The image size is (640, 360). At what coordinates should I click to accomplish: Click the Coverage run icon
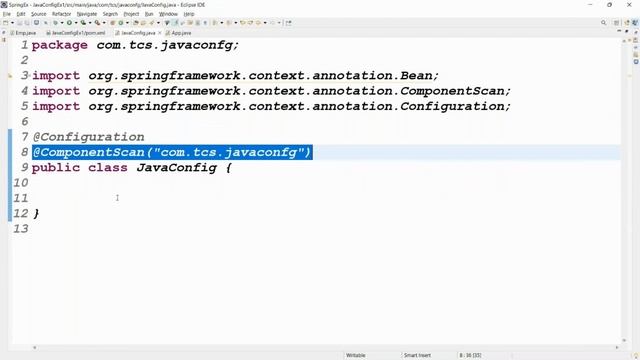[x=83, y=23]
